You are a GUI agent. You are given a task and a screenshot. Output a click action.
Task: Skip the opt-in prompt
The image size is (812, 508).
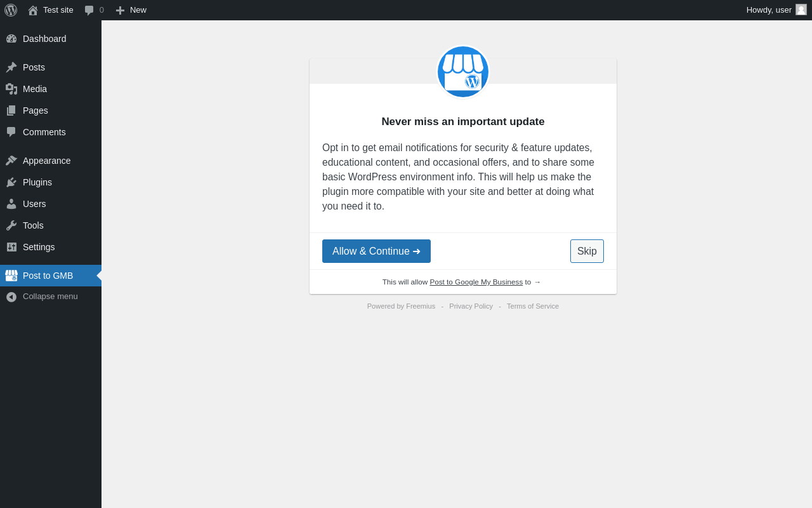click(587, 251)
